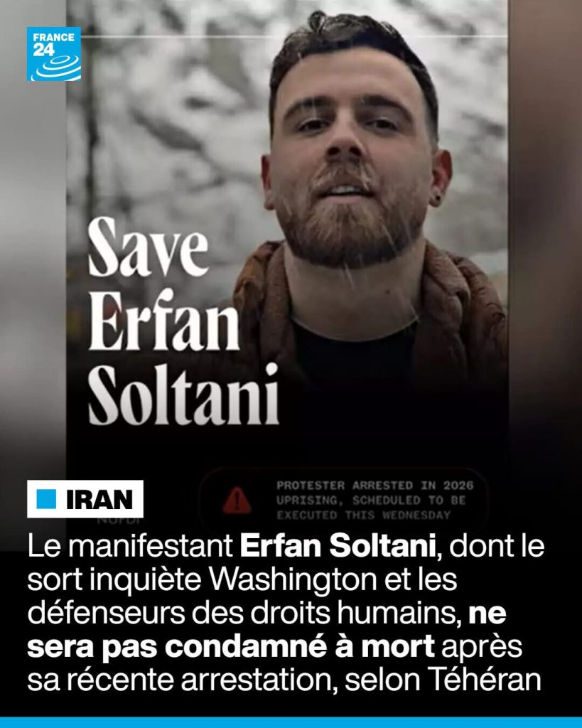The width and height of the screenshot is (582, 728).
Task: Click the earring on the man's ear
Action: (437, 203)
